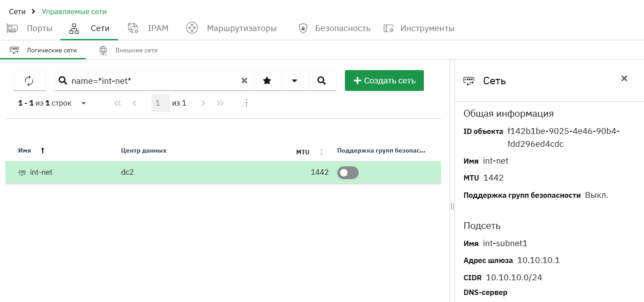
Task: Click the refresh list icon button
Action: (29, 81)
